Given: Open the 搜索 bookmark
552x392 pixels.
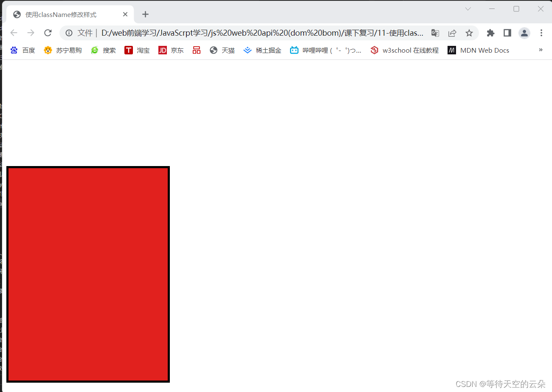Looking at the screenshot, I should point(103,50).
